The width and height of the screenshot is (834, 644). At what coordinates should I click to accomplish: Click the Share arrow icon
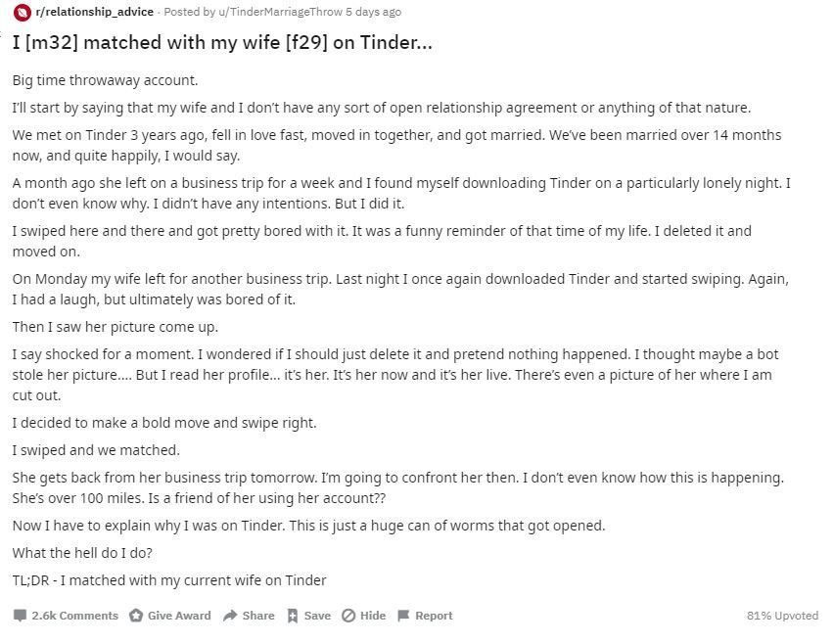pos(230,616)
